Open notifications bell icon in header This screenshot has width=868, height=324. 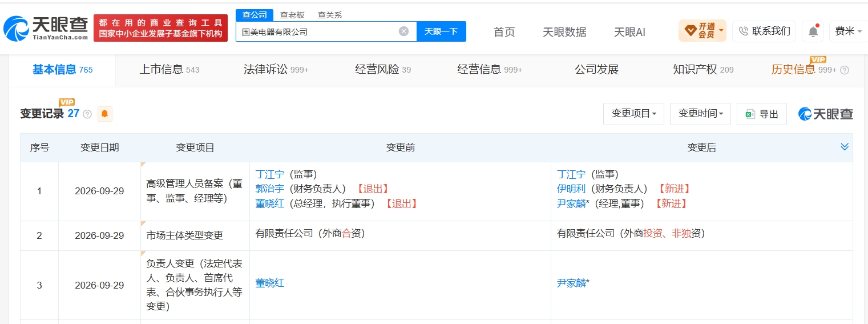813,31
